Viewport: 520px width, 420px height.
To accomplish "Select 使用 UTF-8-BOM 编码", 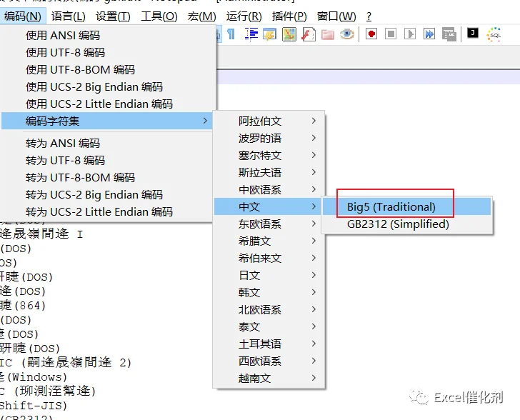I will tap(107, 70).
